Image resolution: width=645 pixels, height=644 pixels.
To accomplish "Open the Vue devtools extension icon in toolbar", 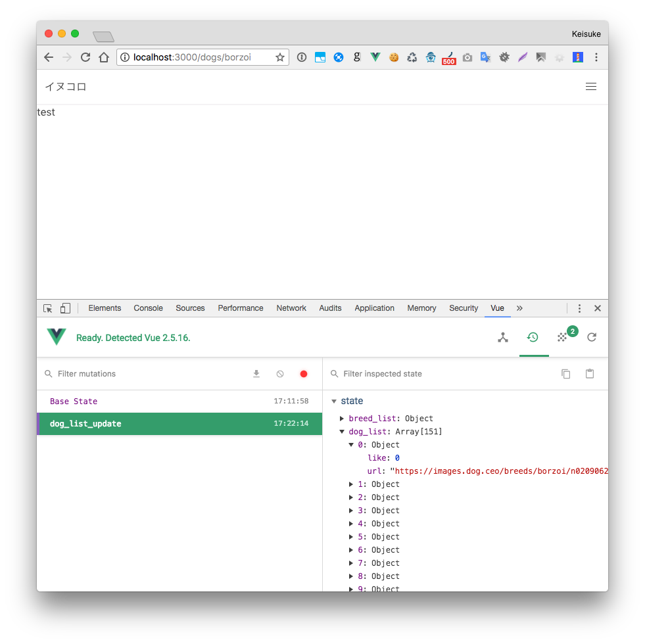I will coord(375,57).
